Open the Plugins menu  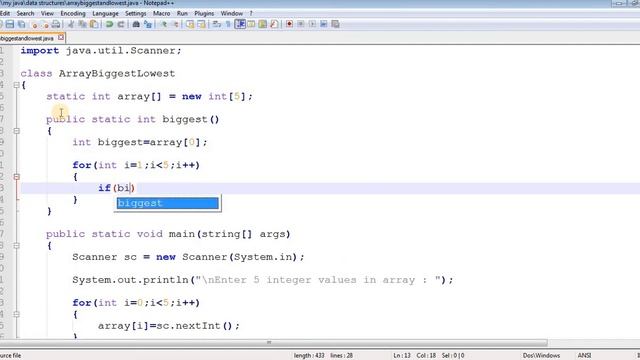[204, 13]
